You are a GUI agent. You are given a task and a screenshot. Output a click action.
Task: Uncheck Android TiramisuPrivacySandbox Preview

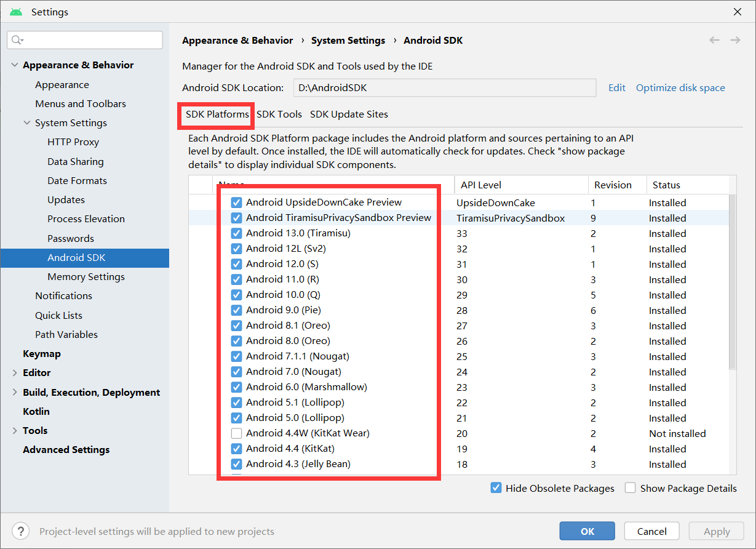236,218
